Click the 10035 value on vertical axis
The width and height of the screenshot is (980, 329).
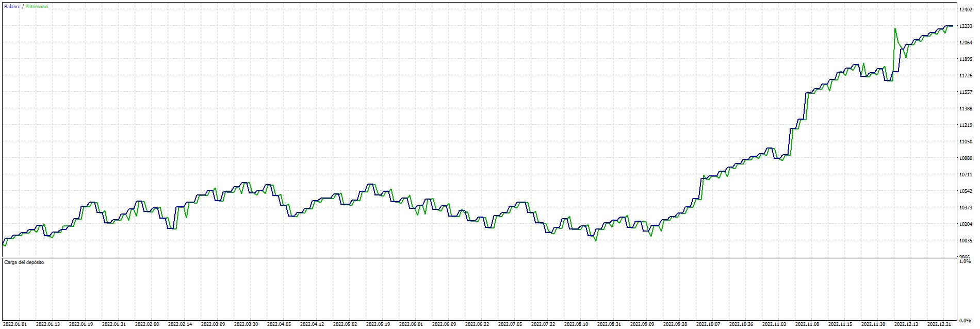966,240
